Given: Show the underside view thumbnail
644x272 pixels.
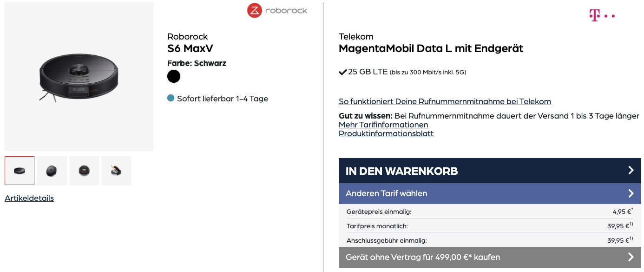Looking at the screenshot, I should (84, 171).
